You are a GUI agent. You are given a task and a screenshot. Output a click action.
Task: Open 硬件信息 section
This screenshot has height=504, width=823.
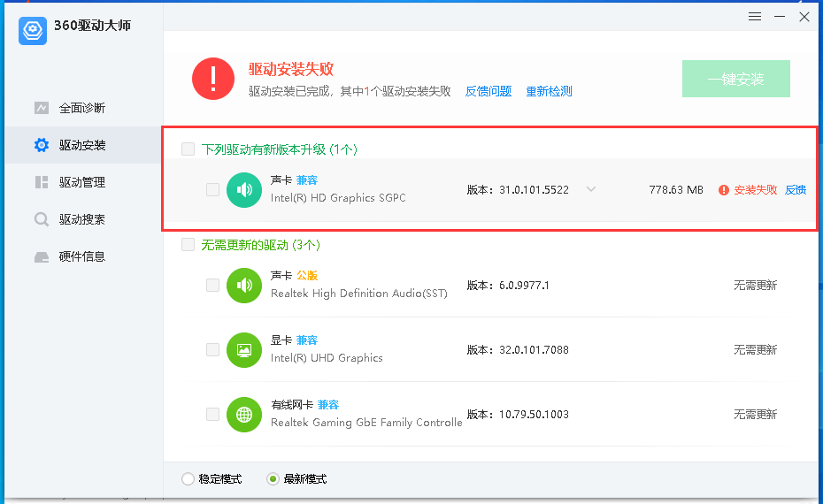pyautogui.click(x=83, y=256)
